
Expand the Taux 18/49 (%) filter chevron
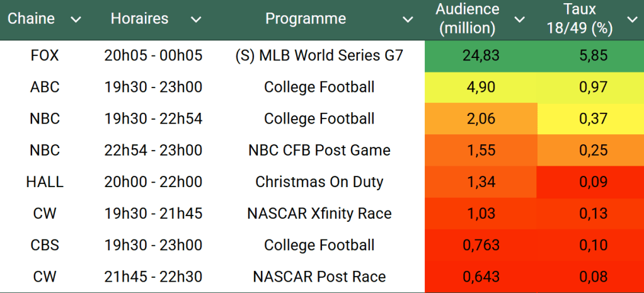pos(632,20)
